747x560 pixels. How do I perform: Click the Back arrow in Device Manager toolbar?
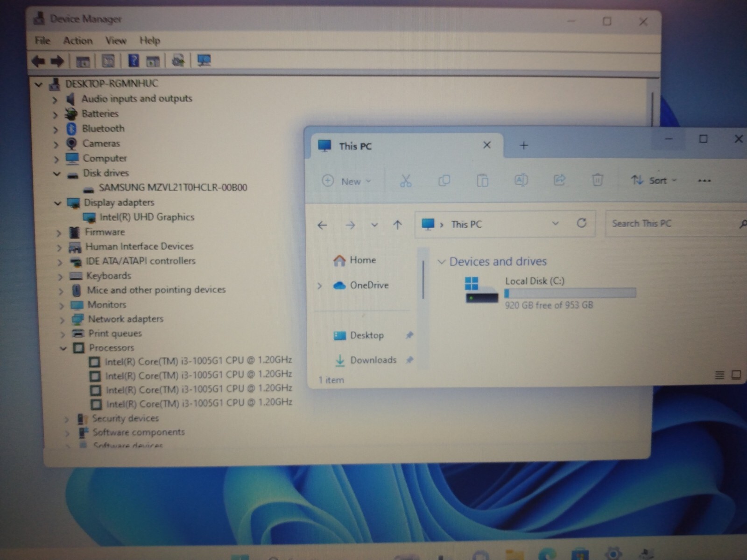(38, 61)
